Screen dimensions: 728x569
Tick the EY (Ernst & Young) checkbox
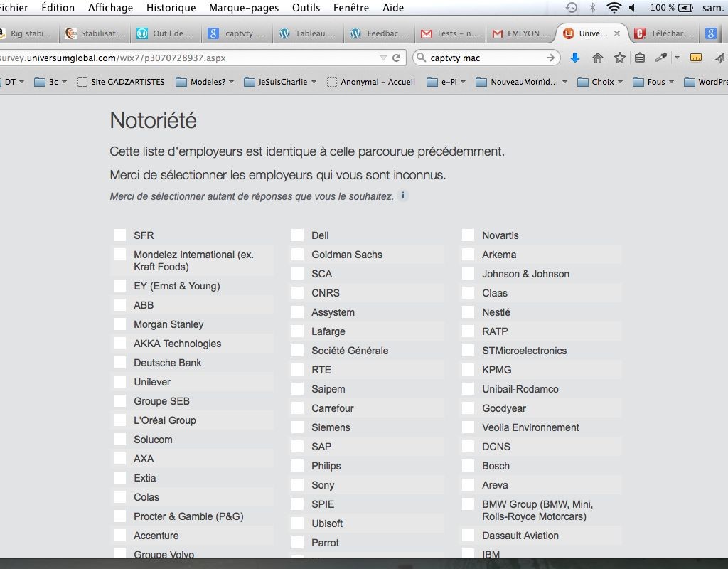pos(119,286)
